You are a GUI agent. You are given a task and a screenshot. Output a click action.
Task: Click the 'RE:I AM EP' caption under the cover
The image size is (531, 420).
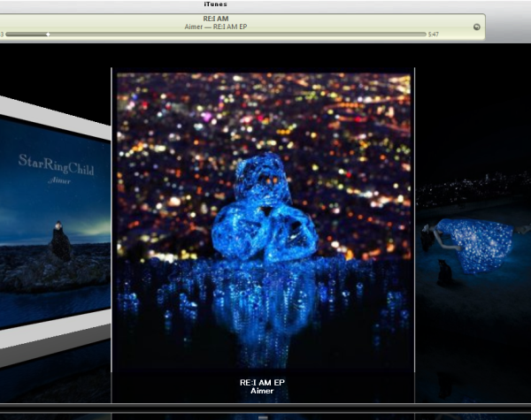pyautogui.click(x=262, y=383)
